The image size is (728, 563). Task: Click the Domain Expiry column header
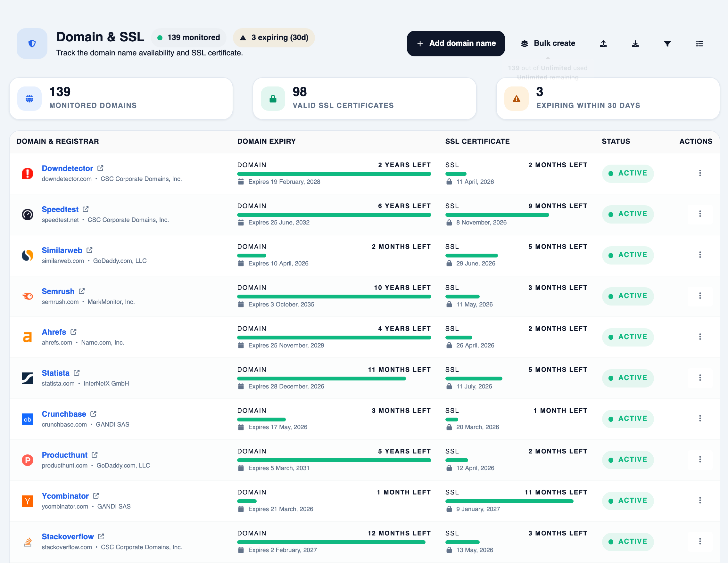pyautogui.click(x=266, y=141)
